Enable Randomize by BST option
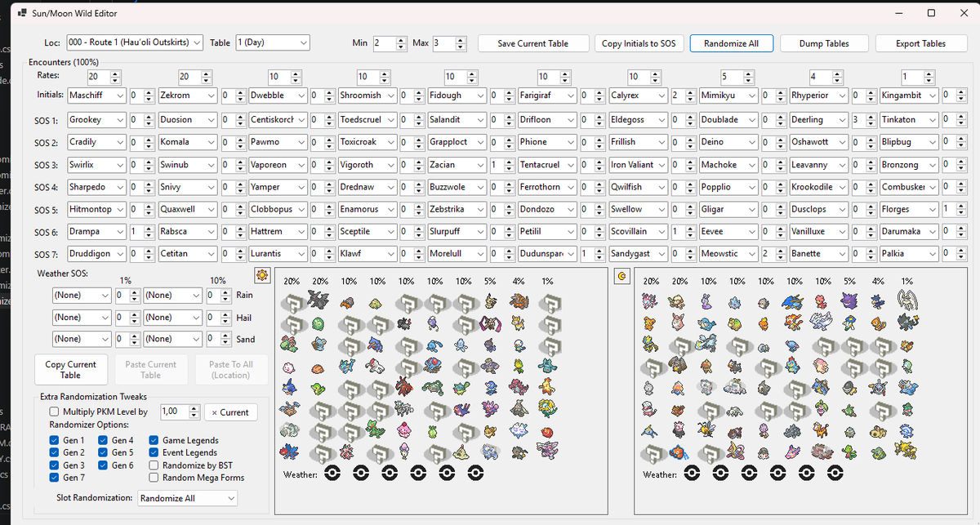This screenshot has width=980, height=525. click(x=154, y=465)
